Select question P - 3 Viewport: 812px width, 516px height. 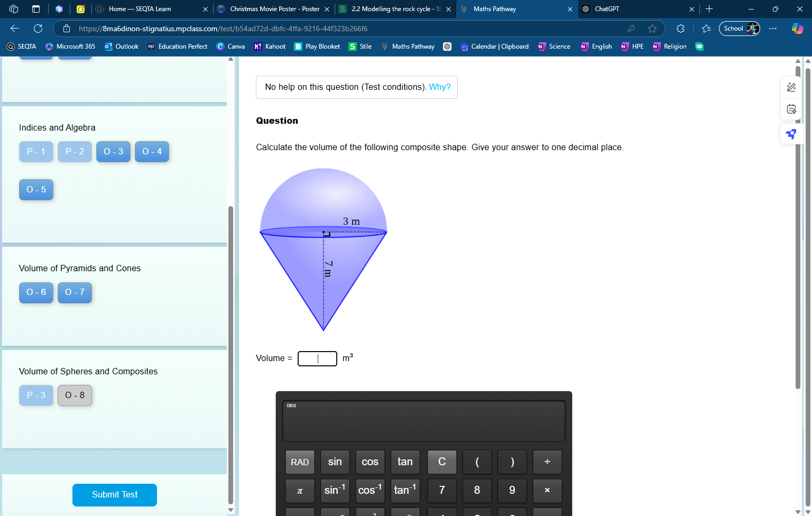pyautogui.click(x=36, y=395)
